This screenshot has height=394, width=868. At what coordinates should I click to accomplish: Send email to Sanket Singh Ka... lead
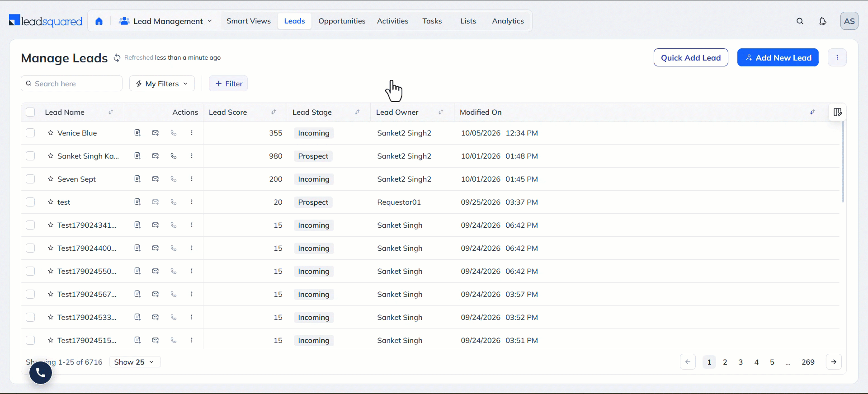click(155, 156)
